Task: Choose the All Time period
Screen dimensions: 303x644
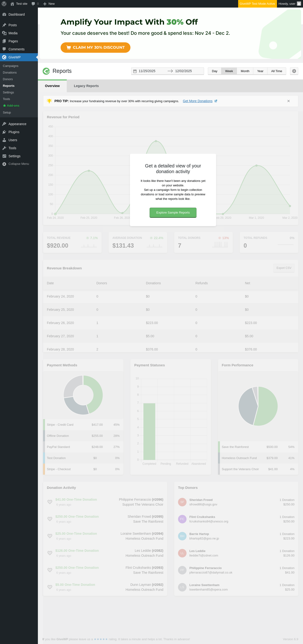Action: pyautogui.click(x=276, y=71)
